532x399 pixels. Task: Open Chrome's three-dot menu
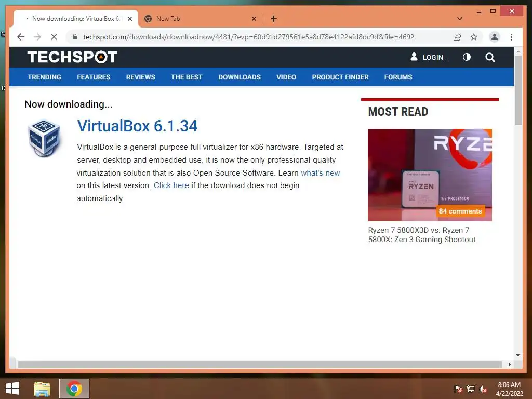[x=511, y=37]
